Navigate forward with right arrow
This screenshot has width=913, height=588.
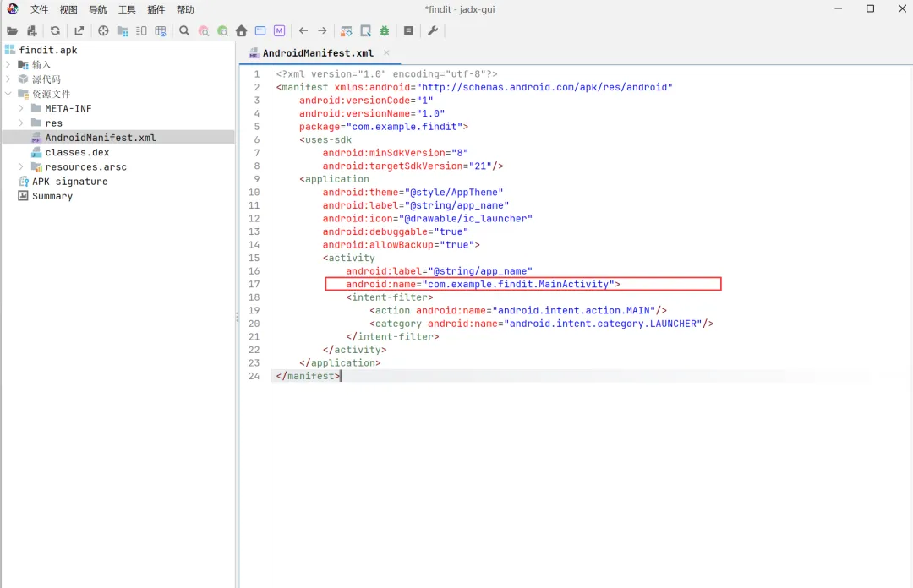pyautogui.click(x=322, y=31)
